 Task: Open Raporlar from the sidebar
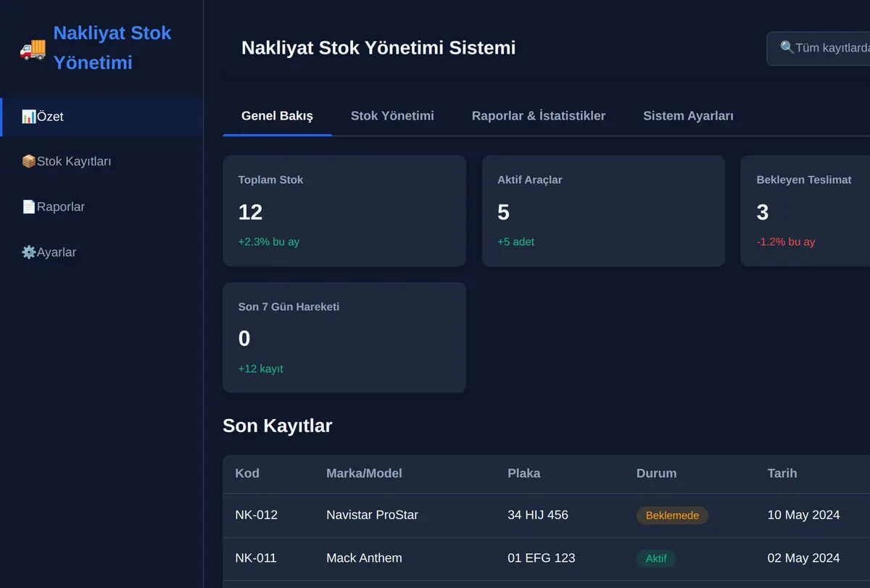point(101,207)
